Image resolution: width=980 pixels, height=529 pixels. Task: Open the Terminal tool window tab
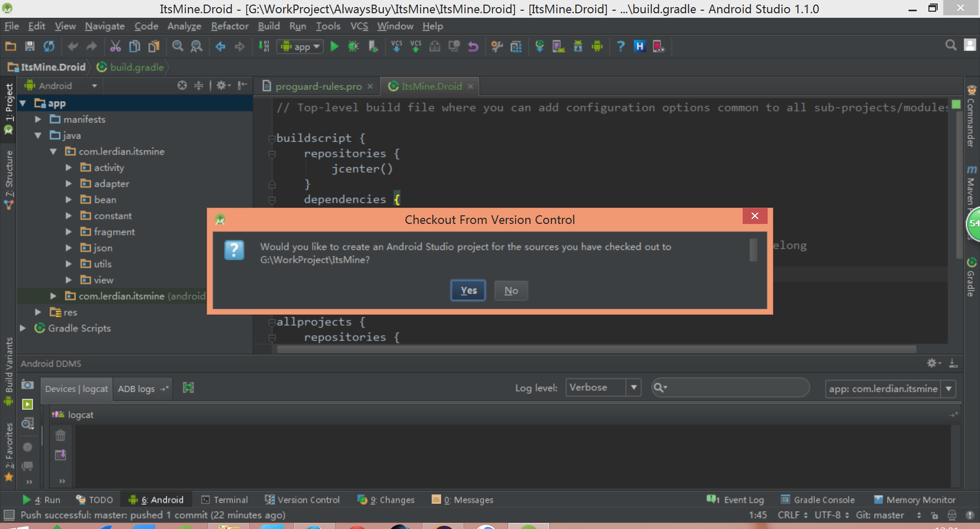(x=224, y=500)
